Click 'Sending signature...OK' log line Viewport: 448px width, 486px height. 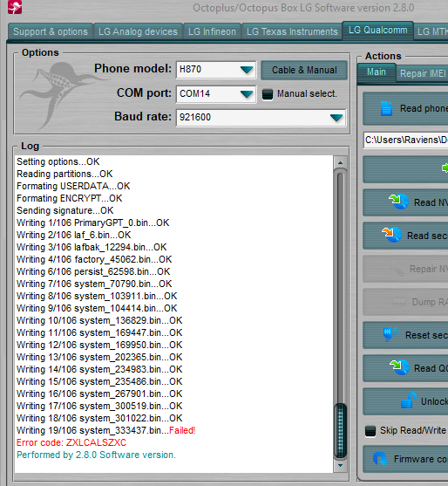[65, 210]
